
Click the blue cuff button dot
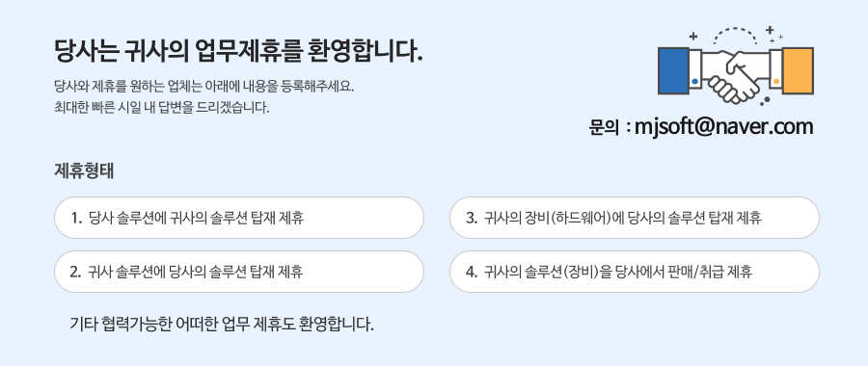pyautogui.click(x=694, y=82)
